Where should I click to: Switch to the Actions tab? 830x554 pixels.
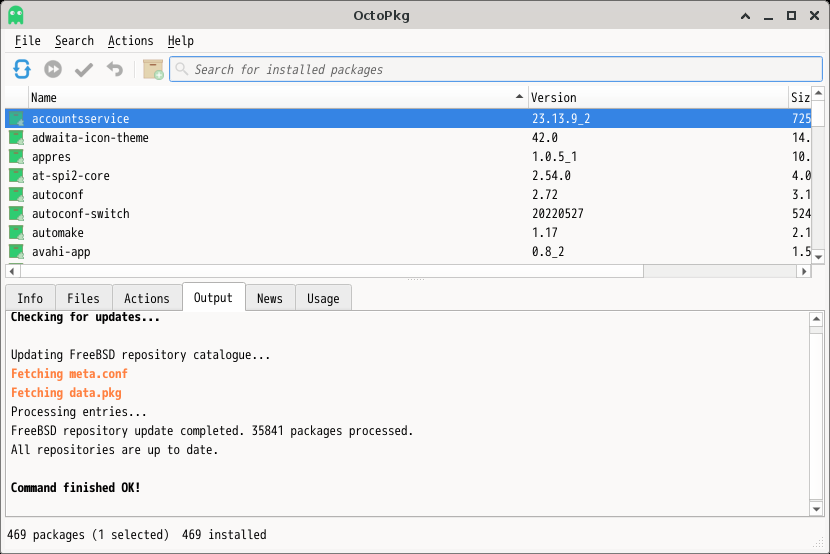147,298
